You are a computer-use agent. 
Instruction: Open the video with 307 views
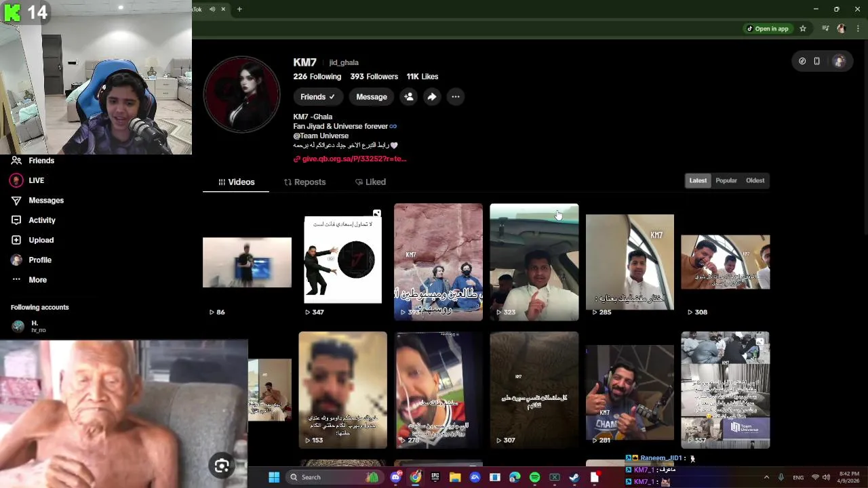(x=534, y=390)
